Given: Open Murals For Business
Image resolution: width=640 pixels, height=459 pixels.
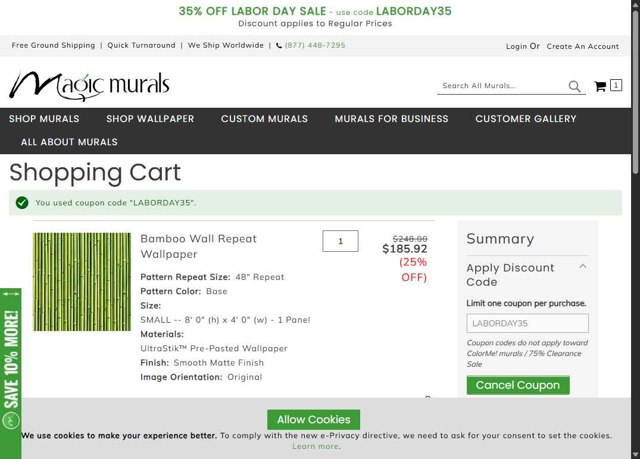Looking at the screenshot, I should pyautogui.click(x=391, y=119).
